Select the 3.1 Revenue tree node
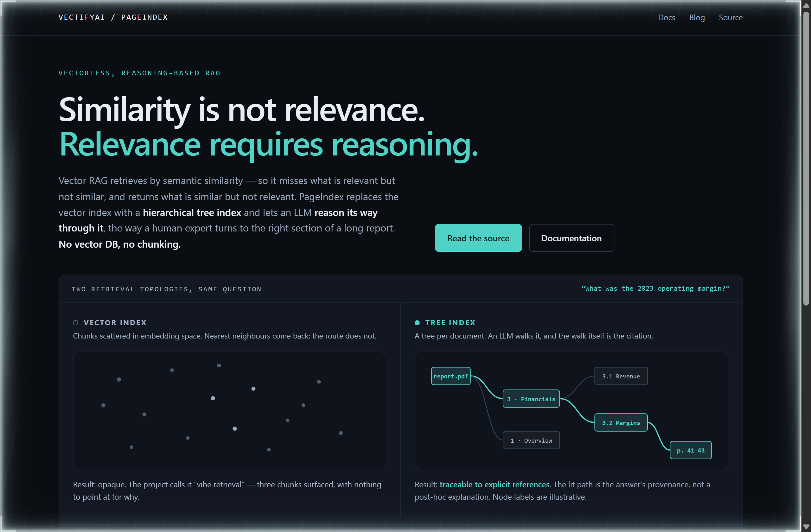This screenshot has width=811, height=532. (621, 376)
